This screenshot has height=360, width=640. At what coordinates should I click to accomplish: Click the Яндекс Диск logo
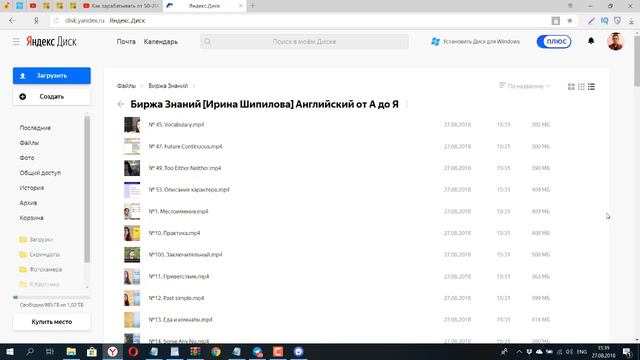(x=51, y=42)
